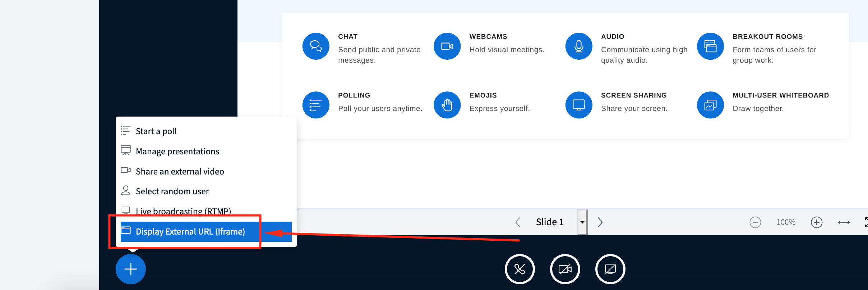Viewport: 868px width, 290px height.
Task: Click 'Send public and private messages.' text
Action: [379, 55]
